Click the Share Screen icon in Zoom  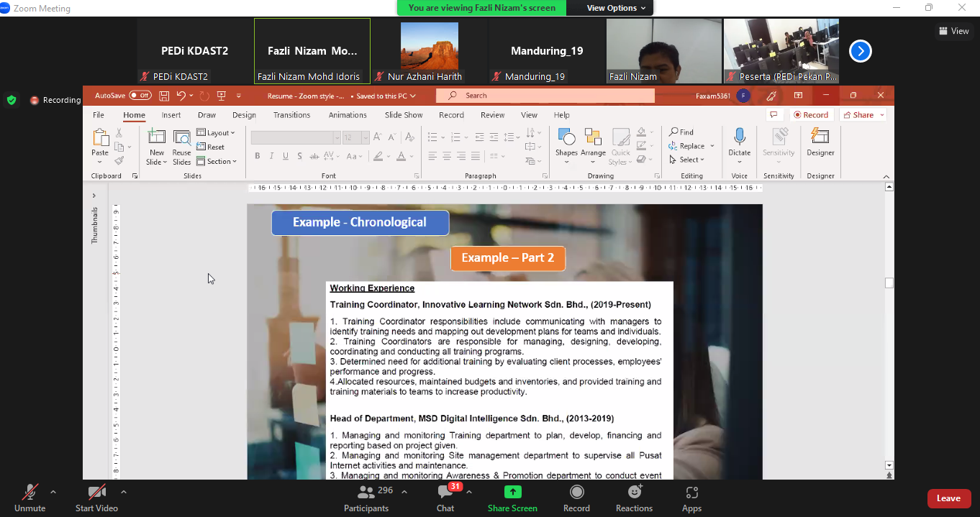pyautogui.click(x=512, y=493)
